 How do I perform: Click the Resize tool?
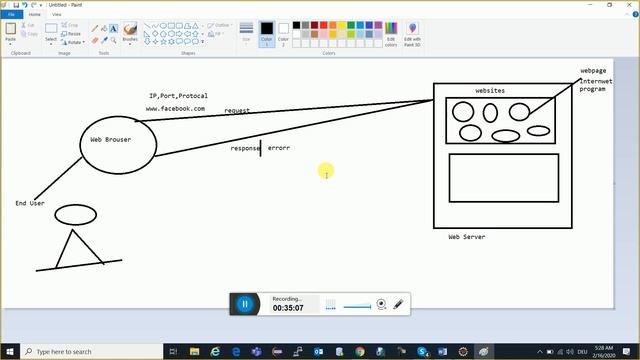click(x=71, y=34)
